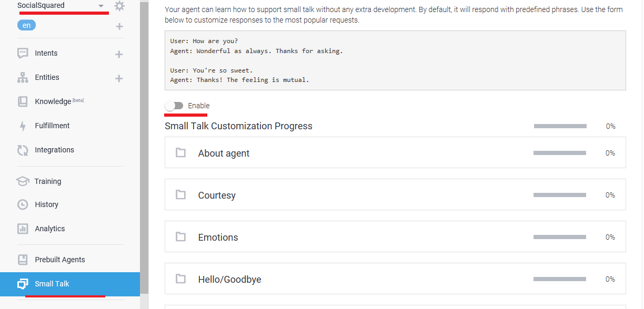
Task: Click the Analytics chart icon
Action: [23, 229]
